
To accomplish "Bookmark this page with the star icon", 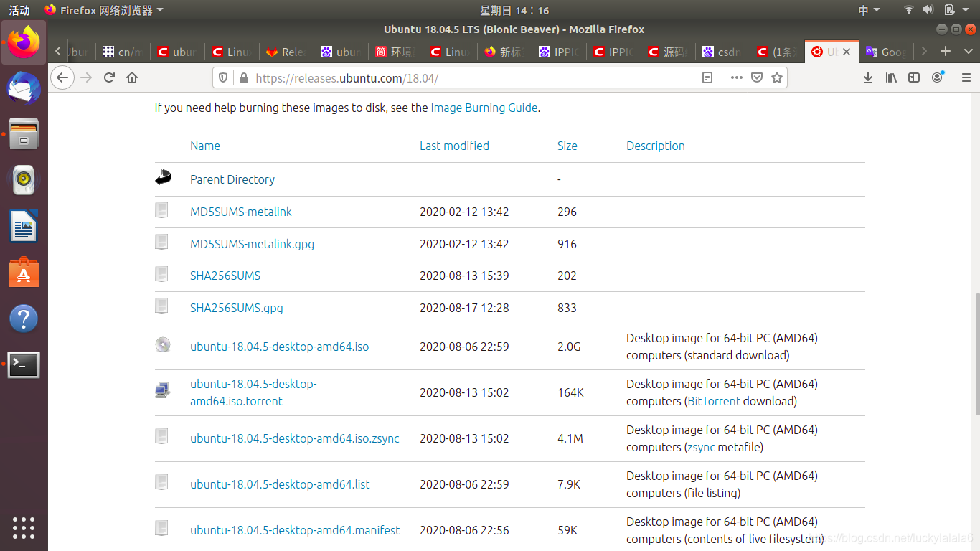I will pos(777,77).
